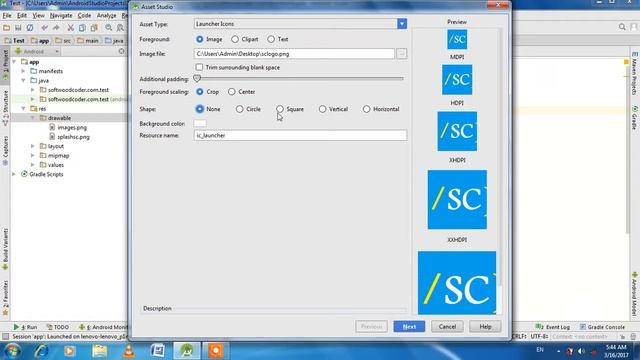
Task: Expand the layout folder
Action: pos(33,146)
